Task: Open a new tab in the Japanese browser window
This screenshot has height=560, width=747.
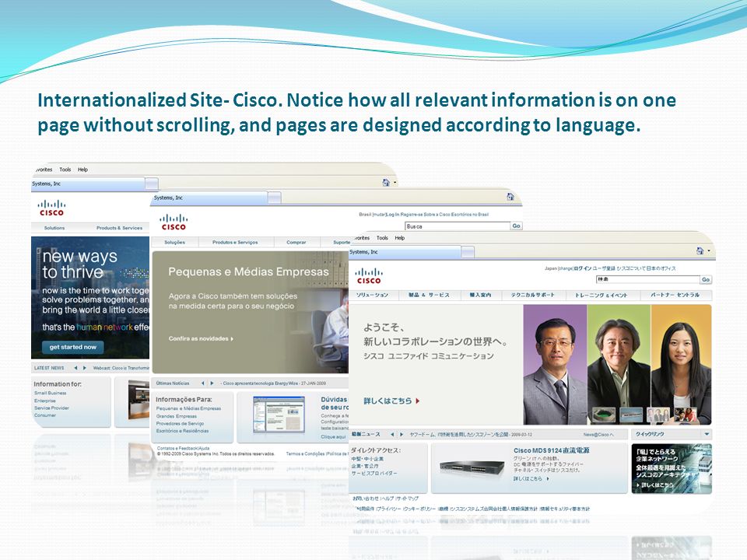Action: point(468,252)
